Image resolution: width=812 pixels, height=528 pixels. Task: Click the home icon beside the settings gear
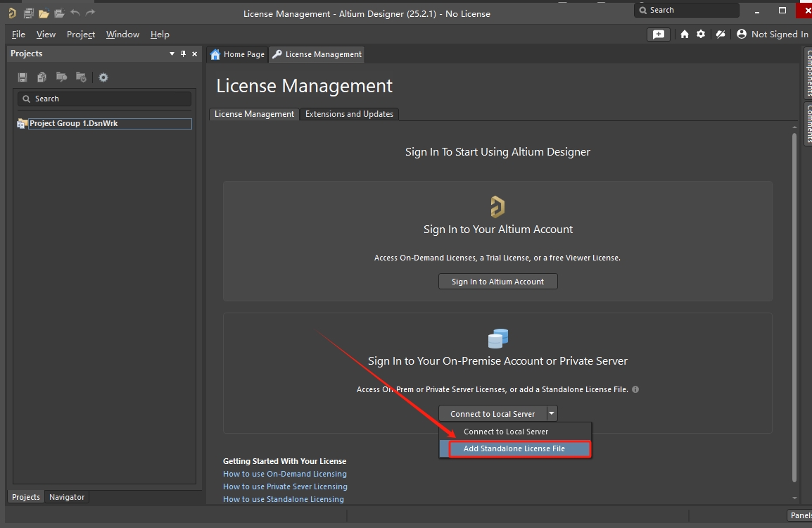[685, 34]
